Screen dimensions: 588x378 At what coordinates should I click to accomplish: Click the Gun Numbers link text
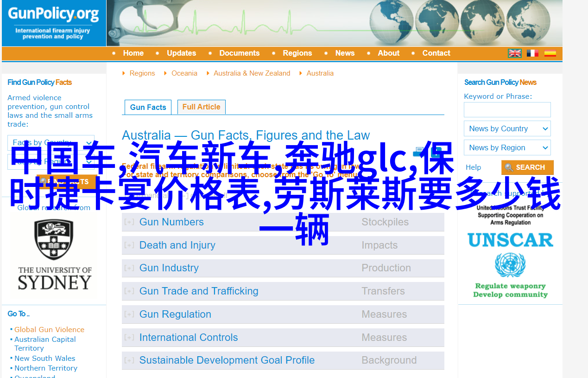(x=171, y=222)
